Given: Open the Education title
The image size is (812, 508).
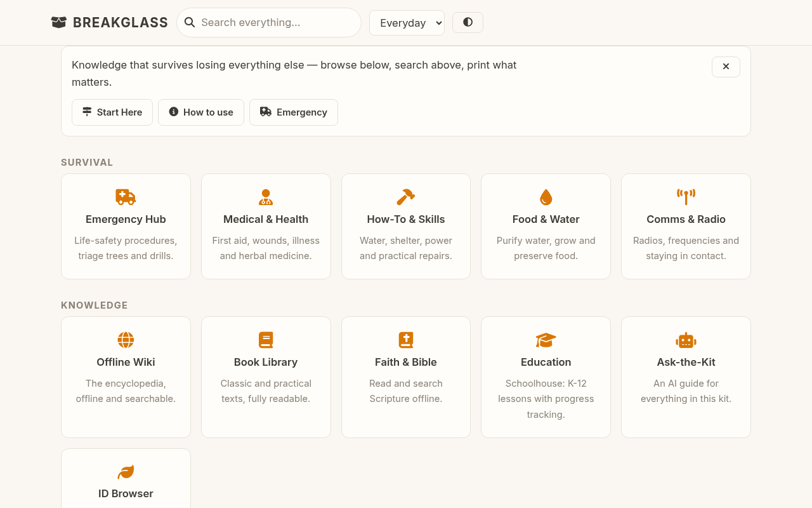Looking at the screenshot, I should [546, 362].
